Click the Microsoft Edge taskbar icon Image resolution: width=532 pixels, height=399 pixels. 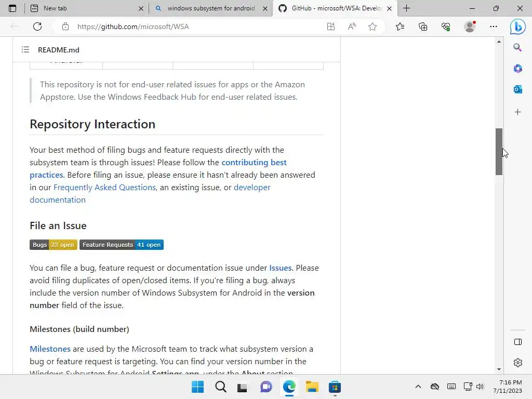pos(289,387)
